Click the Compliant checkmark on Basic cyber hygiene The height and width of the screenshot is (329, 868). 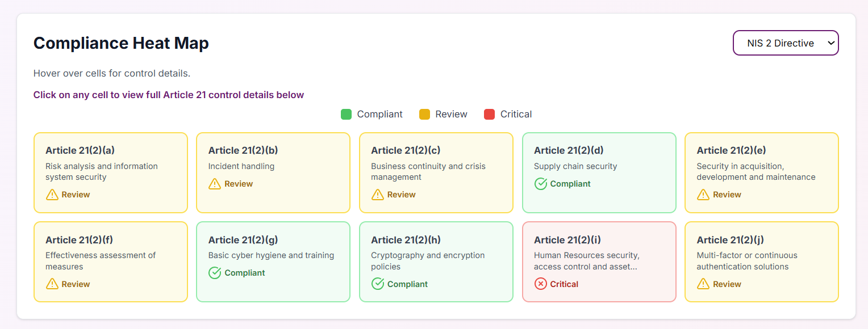pyautogui.click(x=215, y=273)
